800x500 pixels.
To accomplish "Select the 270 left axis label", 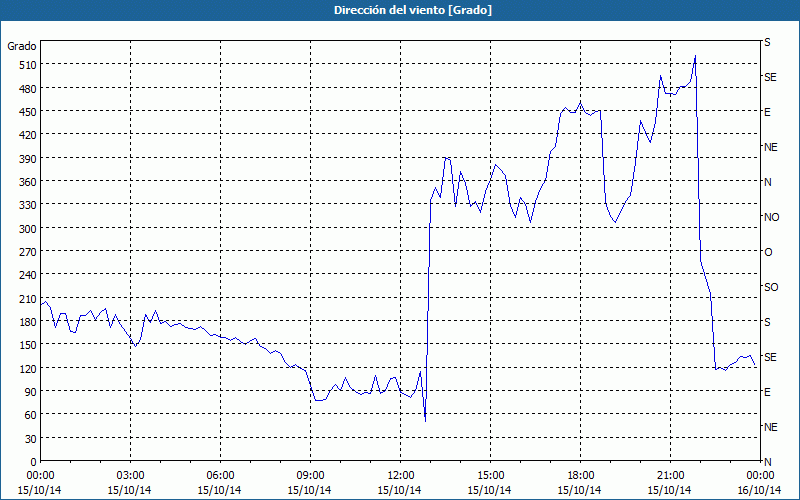I will (29, 252).
